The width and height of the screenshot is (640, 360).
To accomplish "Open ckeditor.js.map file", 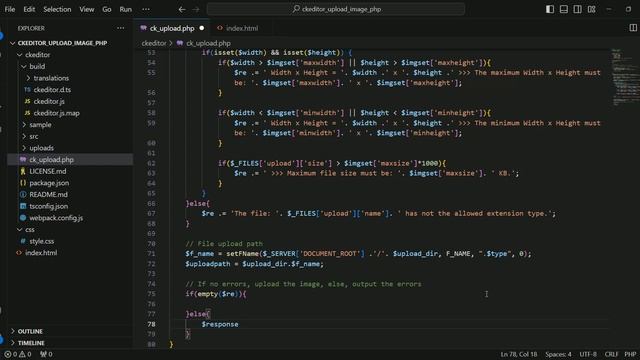I will pyautogui.click(x=57, y=113).
